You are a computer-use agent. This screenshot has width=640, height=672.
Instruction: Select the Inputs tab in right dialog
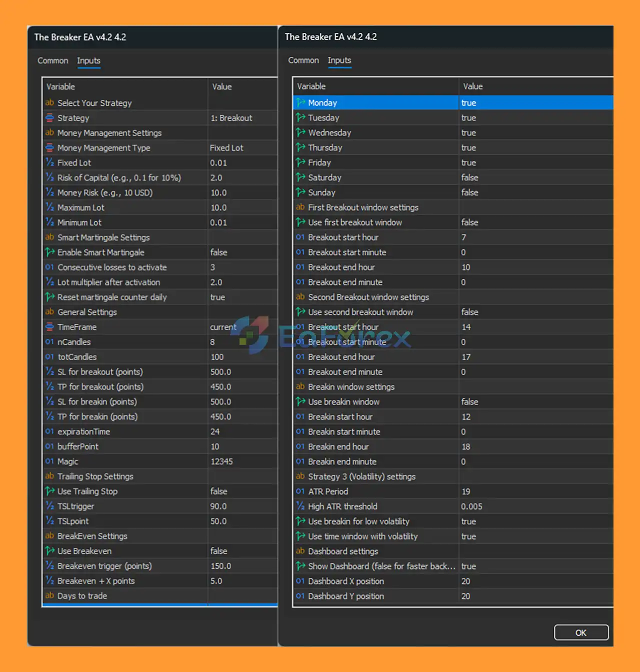[339, 60]
